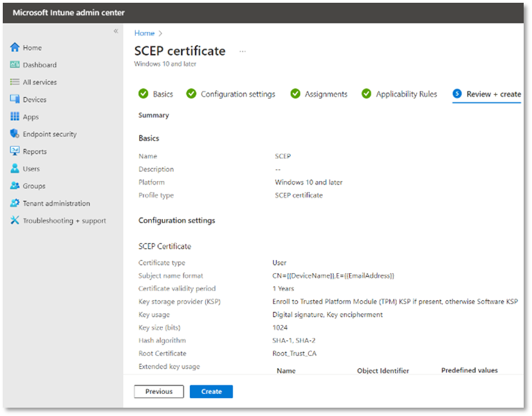Go to the Basics step tab
The image size is (532, 416).
coord(162,94)
